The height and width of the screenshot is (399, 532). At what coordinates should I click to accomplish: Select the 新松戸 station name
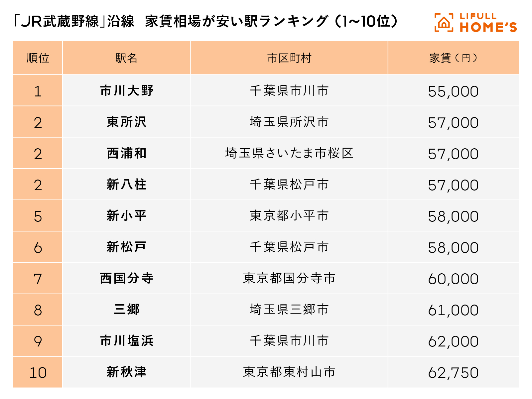pyautogui.click(x=126, y=247)
